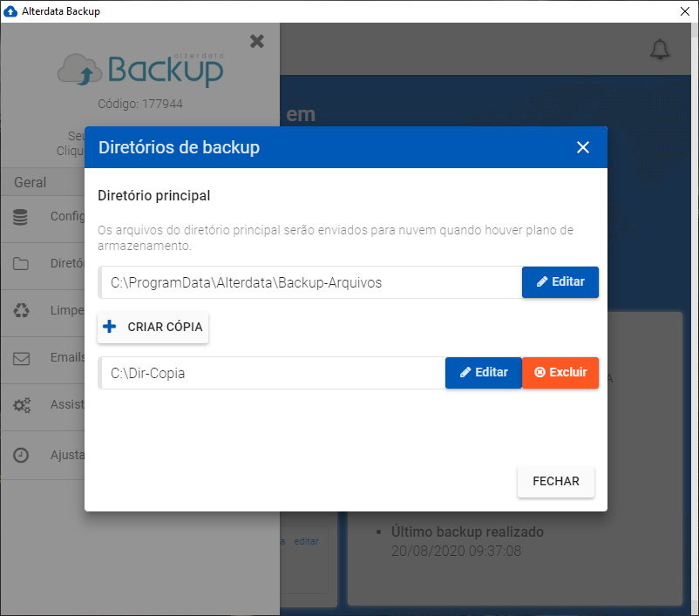Edit the main backup directory path

pos(560,282)
